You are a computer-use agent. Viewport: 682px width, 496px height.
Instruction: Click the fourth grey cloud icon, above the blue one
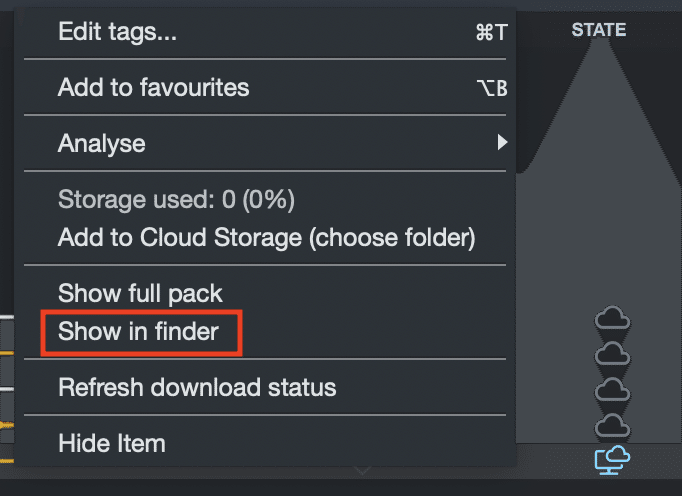[x=612, y=427]
